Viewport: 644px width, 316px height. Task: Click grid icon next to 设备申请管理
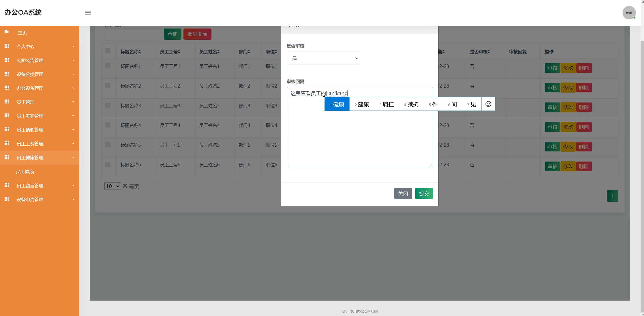coord(7,199)
